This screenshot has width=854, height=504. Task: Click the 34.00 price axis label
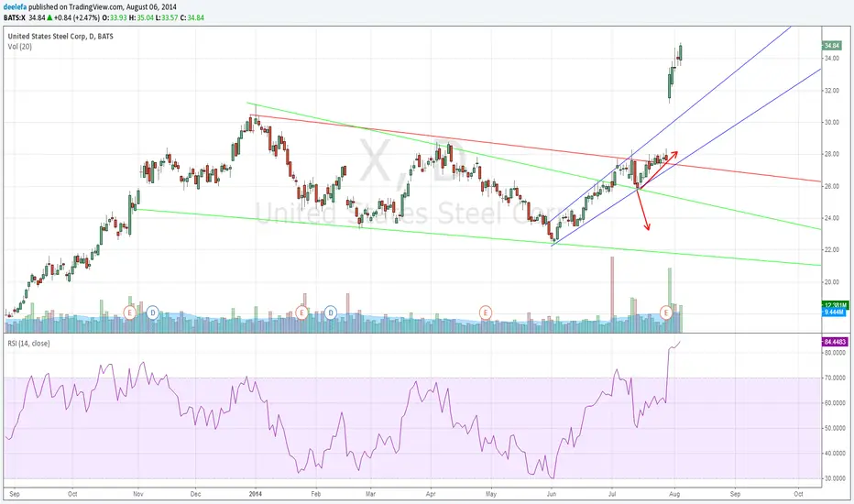[x=831, y=59]
